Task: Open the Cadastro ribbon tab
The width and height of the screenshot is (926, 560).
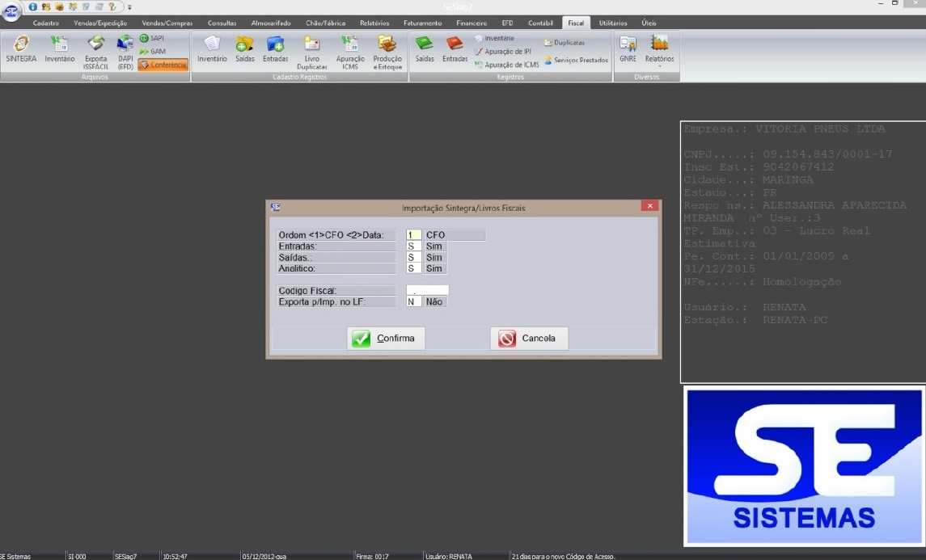Action: pos(45,23)
